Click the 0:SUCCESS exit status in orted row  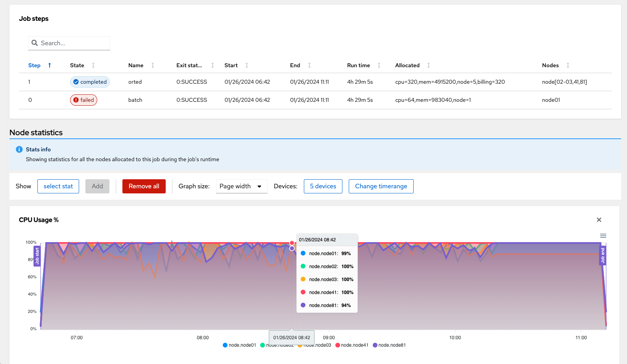192,82
